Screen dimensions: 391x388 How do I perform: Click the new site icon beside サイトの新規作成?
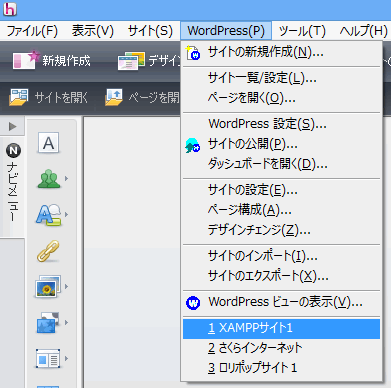click(193, 53)
